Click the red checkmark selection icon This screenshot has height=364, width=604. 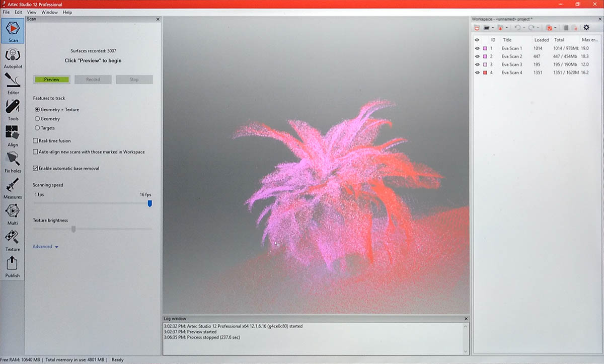point(549,28)
